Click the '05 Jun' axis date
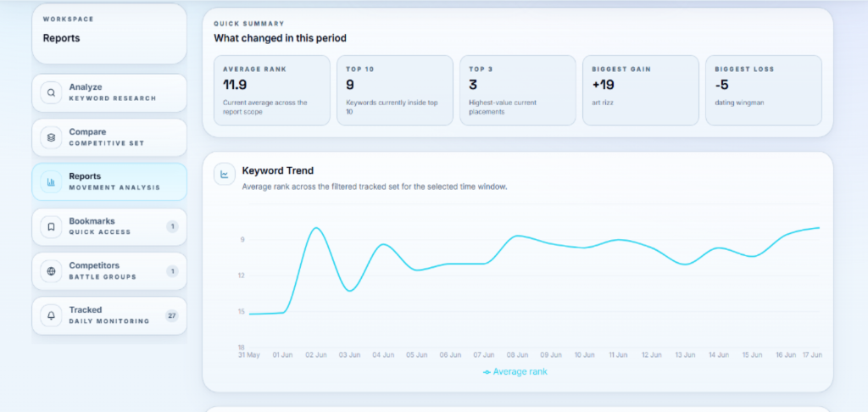Screen dimensions: 868x412 (x=417, y=354)
